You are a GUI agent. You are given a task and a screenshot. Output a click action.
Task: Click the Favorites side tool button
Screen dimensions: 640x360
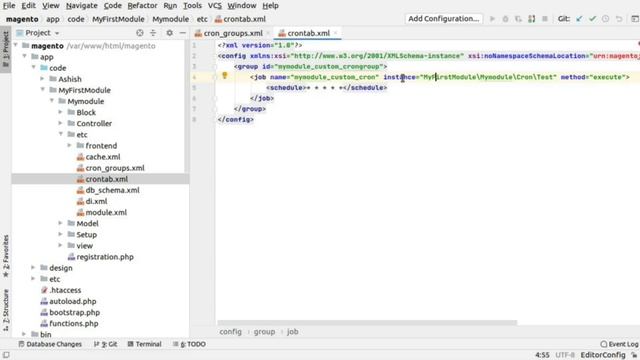(6, 256)
